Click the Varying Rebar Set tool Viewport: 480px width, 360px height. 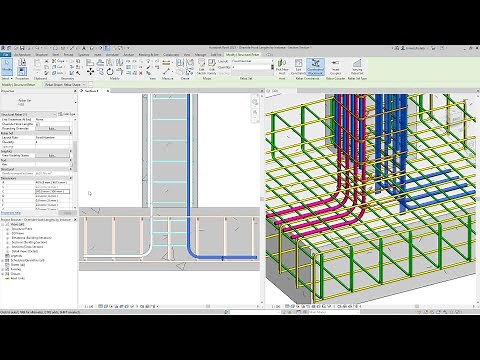357,66
